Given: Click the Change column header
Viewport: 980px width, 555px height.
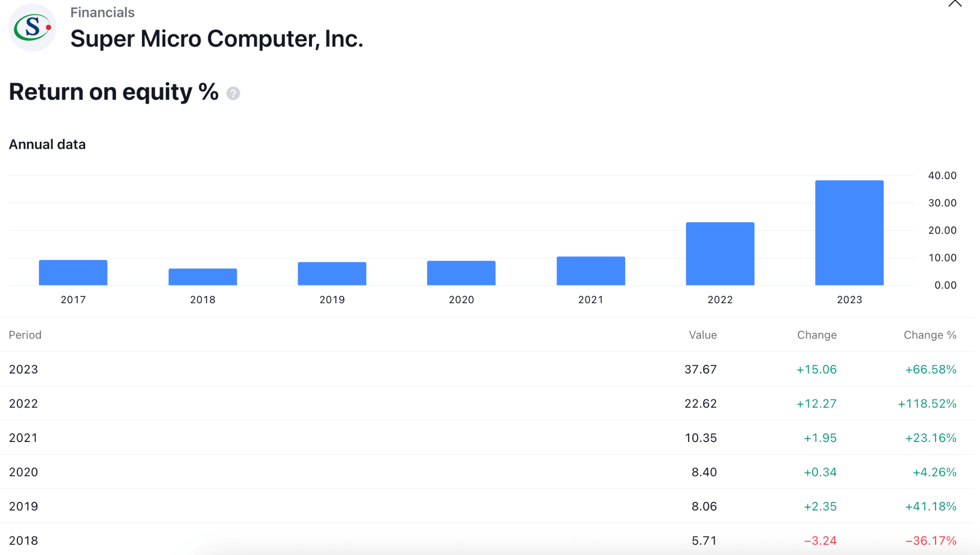Looking at the screenshot, I should tap(817, 335).
